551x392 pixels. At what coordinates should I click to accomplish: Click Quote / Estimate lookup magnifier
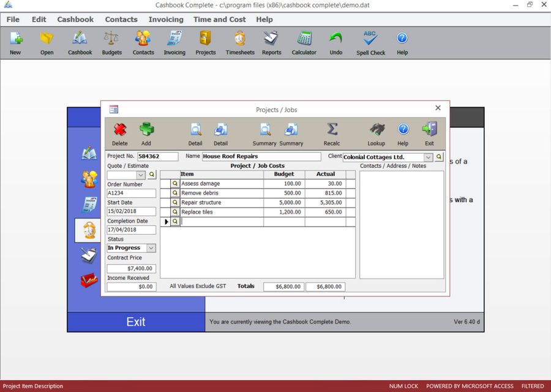pos(151,175)
